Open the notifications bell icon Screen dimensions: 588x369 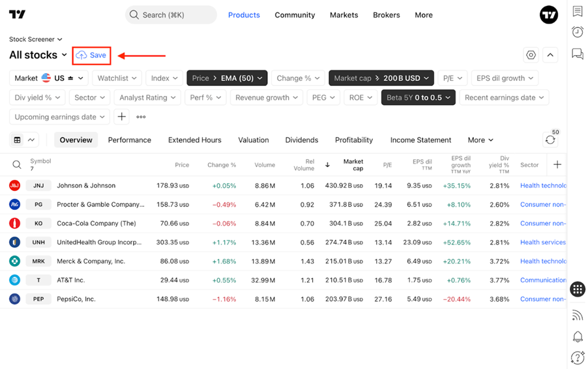[x=578, y=336]
